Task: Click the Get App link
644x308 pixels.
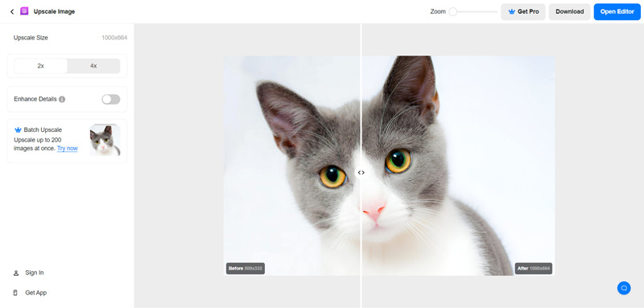Action: (35, 293)
